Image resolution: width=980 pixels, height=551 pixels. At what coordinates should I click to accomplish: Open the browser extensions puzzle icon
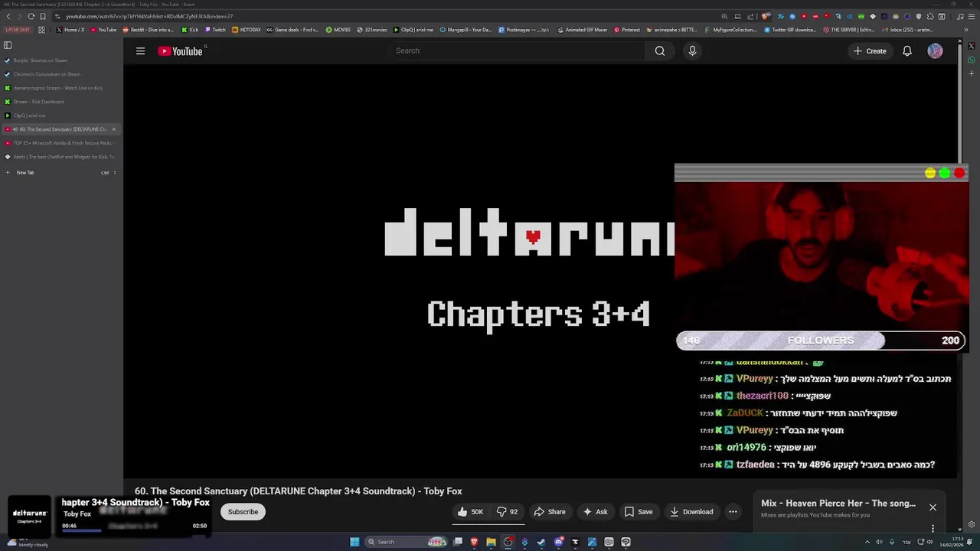(x=930, y=16)
